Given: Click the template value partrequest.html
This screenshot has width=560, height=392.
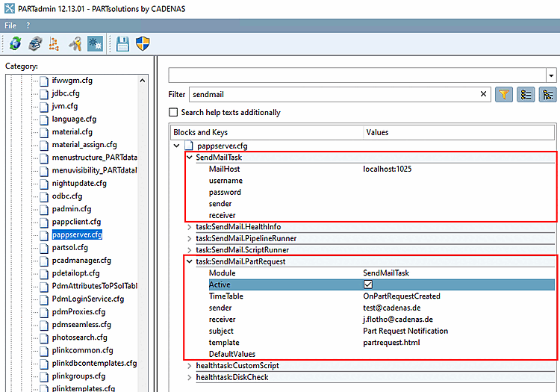Looking at the screenshot, I should click(x=391, y=343).
